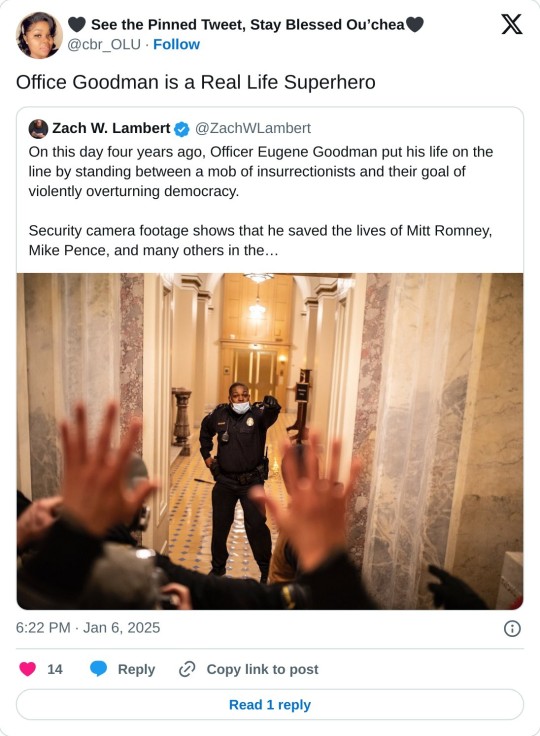Screen dimensions: 540x736
Task: Click the pink heart like icon
Action: 28,668
